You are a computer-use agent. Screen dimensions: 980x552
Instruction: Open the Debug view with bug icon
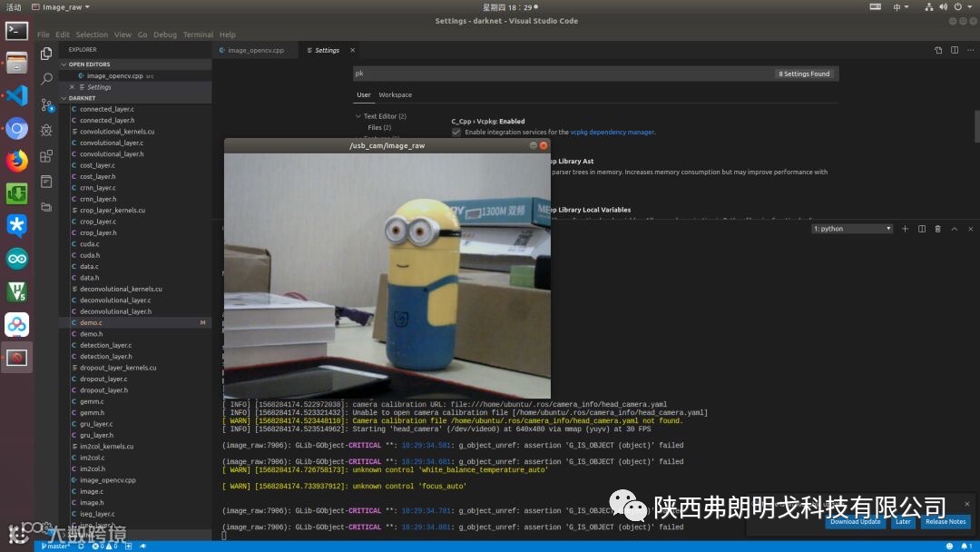tap(46, 130)
